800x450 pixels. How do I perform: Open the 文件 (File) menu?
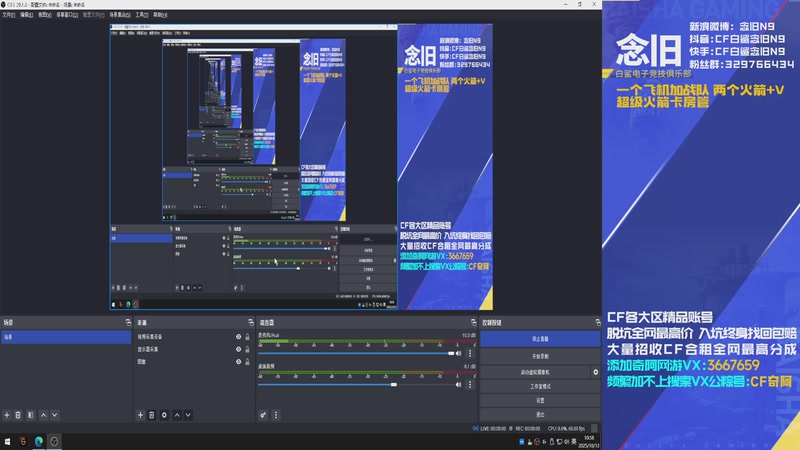pos(9,15)
